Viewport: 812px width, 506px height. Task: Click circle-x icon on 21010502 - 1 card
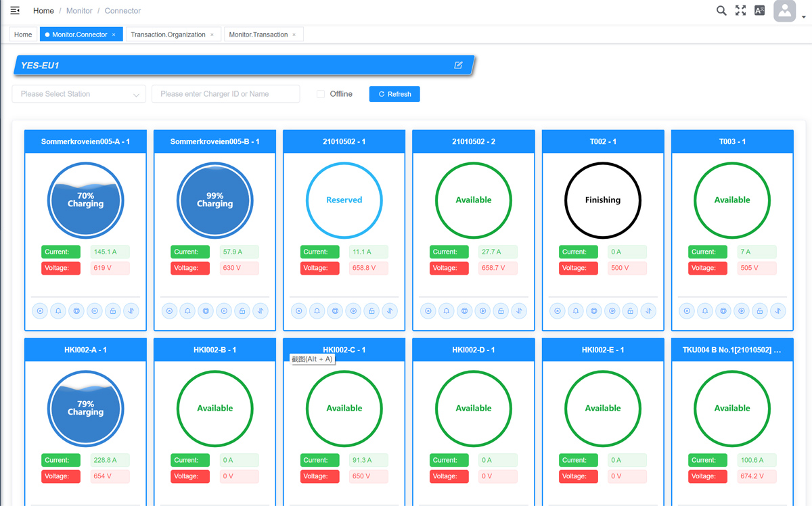[x=298, y=311]
